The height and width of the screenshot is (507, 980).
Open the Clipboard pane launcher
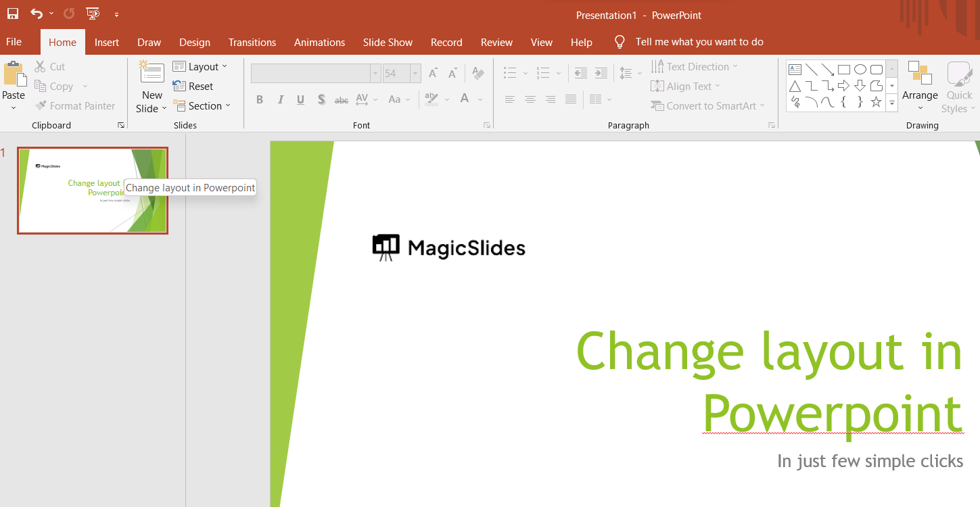(x=121, y=125)
